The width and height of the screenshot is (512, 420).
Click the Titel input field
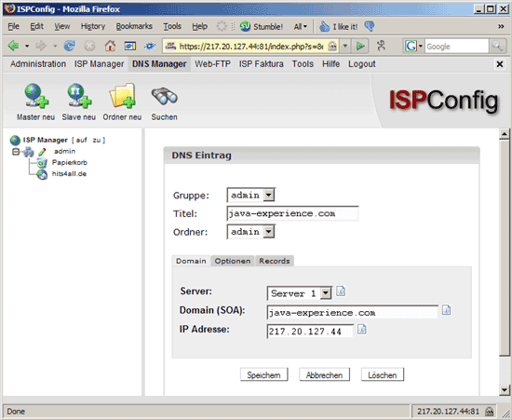click(292, 213)
